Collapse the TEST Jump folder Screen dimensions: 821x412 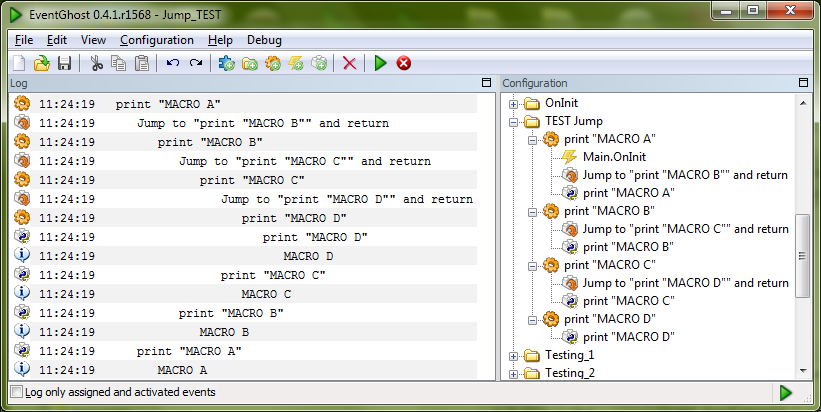pyautogui.click(x=514, y=122)
